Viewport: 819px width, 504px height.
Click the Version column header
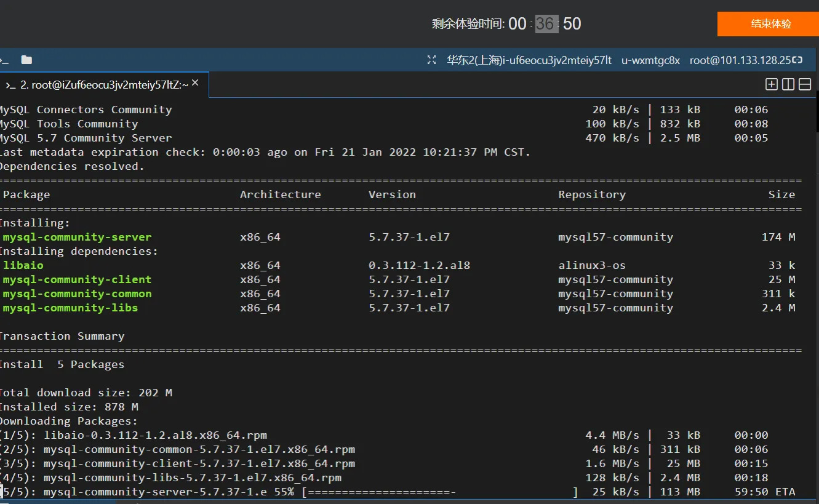(x=392, y=194)
